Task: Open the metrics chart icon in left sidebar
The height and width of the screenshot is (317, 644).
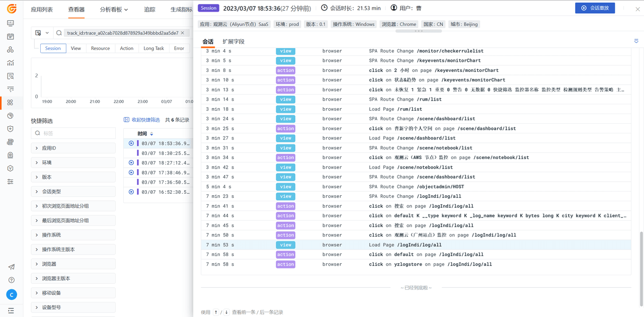Action: click(11, 63)
